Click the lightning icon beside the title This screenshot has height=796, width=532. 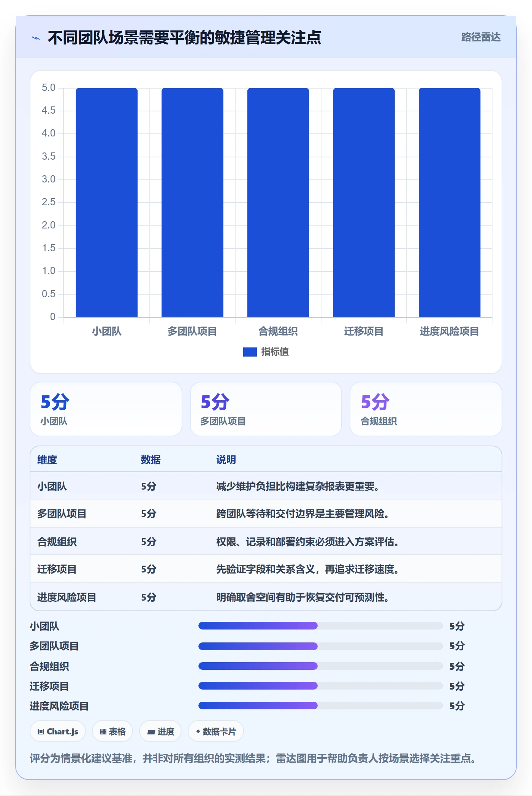(36, 38)
